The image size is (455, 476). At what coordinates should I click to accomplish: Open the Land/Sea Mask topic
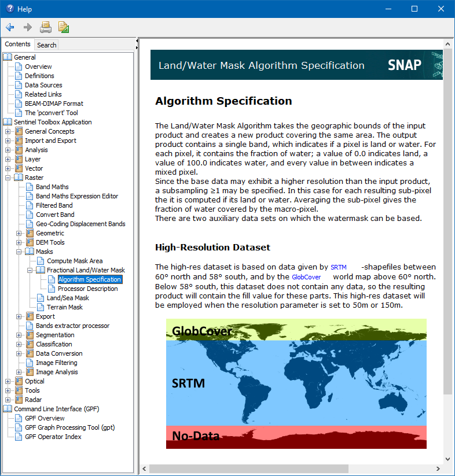click(68, 298)
